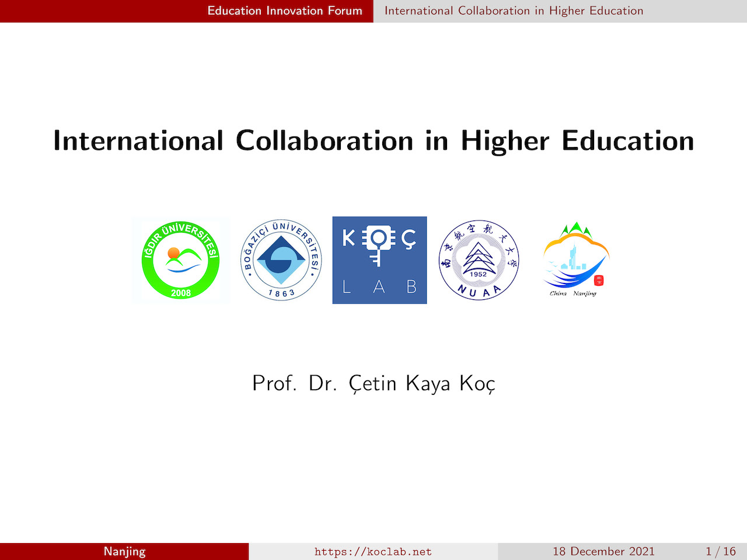Click the author name Prof. Dr. Çetin Kaya Koç

coord(373,384)
